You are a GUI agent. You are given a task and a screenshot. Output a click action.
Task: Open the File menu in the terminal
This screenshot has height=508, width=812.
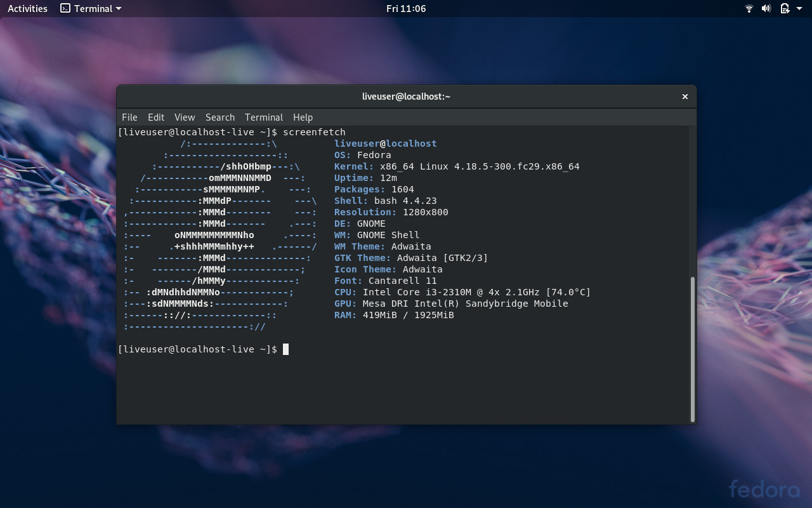coord(129,117)
